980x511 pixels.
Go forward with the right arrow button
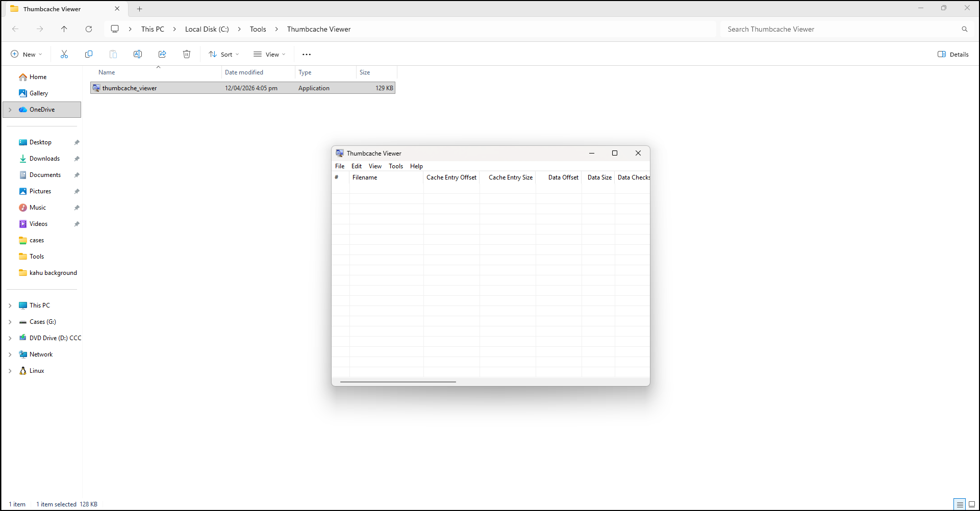(x=40, y=29)
